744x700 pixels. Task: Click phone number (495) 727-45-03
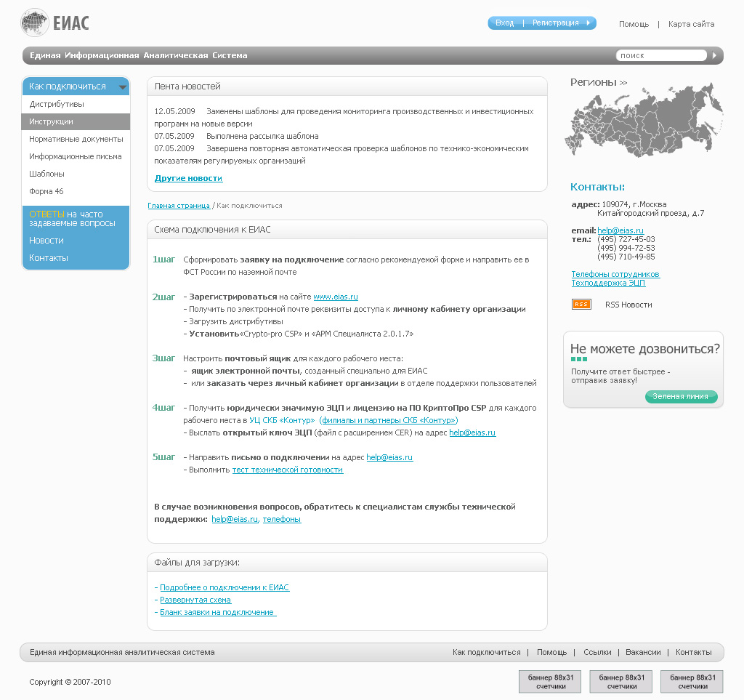(626, 239)
